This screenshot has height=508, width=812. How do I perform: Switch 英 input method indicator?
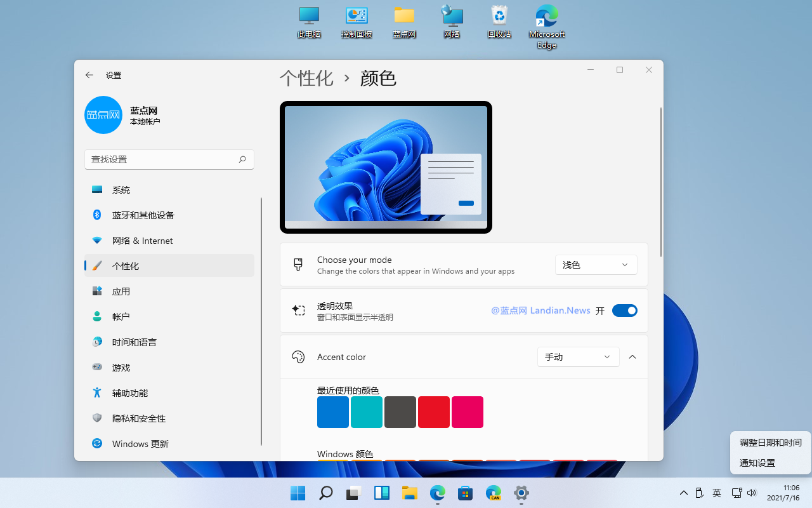[x=717, y=493]
